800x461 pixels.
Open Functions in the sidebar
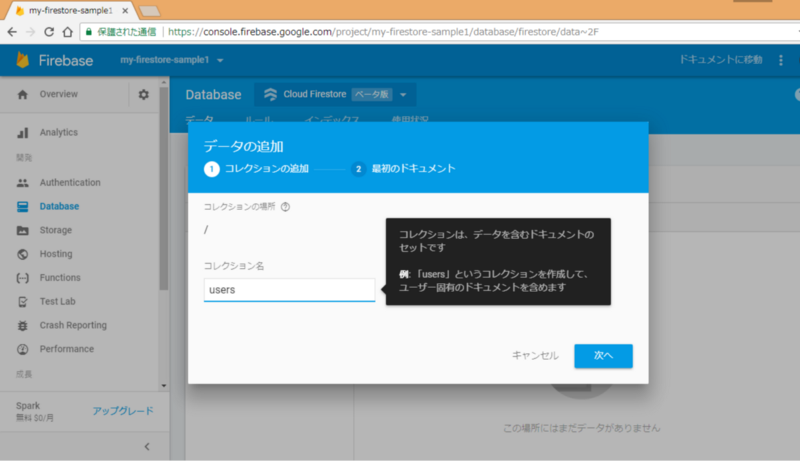[60, 278]
